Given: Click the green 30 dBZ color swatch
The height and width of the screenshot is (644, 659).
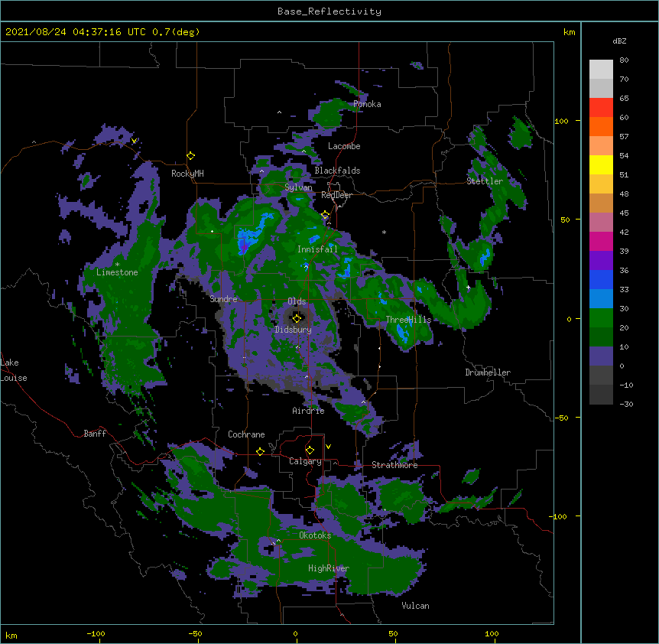Looking at the screenshot, I should click(x=601, y=318).
